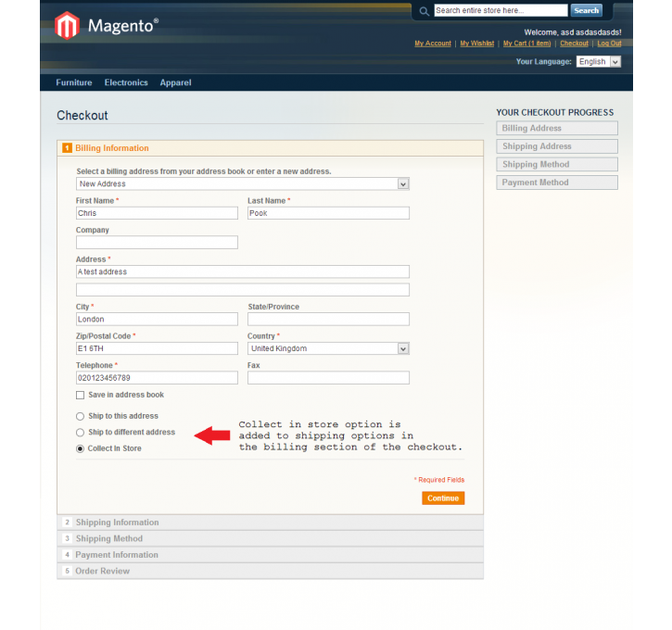Viewport: 672px width, 630px height.
Task: Click the Zip/Postal Code field E1 6TH
Action: pyautogui.click(x=157, y=348)
